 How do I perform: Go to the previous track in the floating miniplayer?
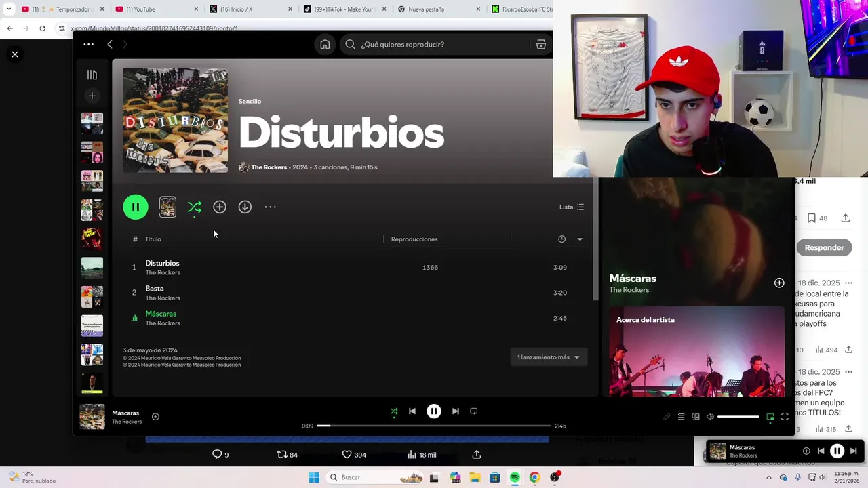pyautogui.click(x=821, y=451)
